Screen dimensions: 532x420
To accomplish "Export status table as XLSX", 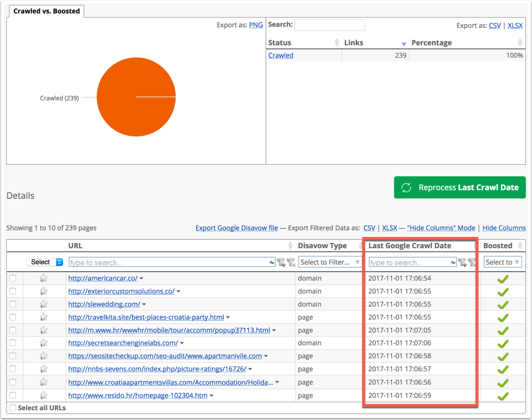I will point(515,25).
